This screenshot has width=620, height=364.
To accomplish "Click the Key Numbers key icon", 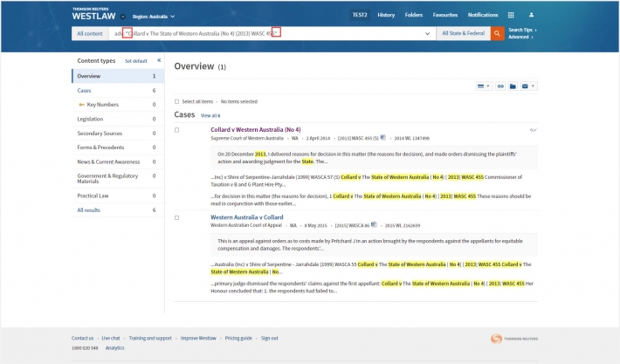I will pyautogui.click(x=81, y=105).
